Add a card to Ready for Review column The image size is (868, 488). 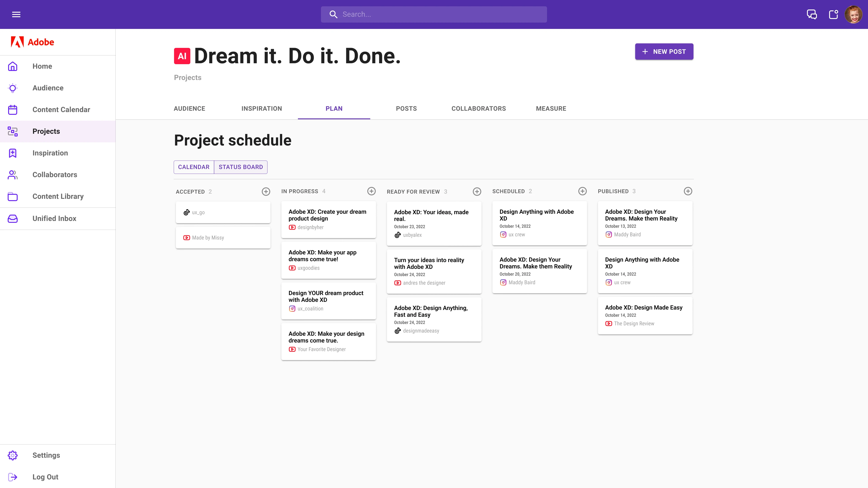tap(477, 192)
